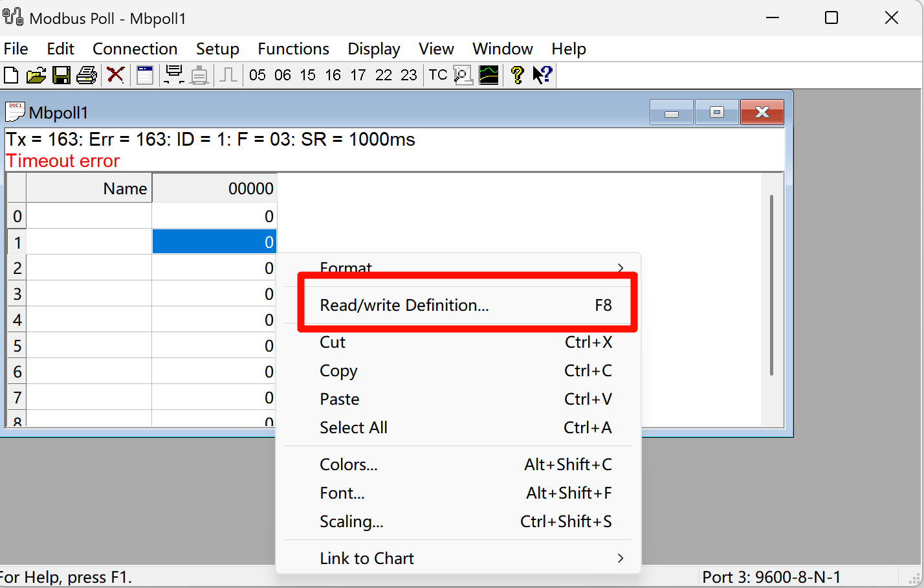
Task: Click the context help arrow icon
Action: 542,75
